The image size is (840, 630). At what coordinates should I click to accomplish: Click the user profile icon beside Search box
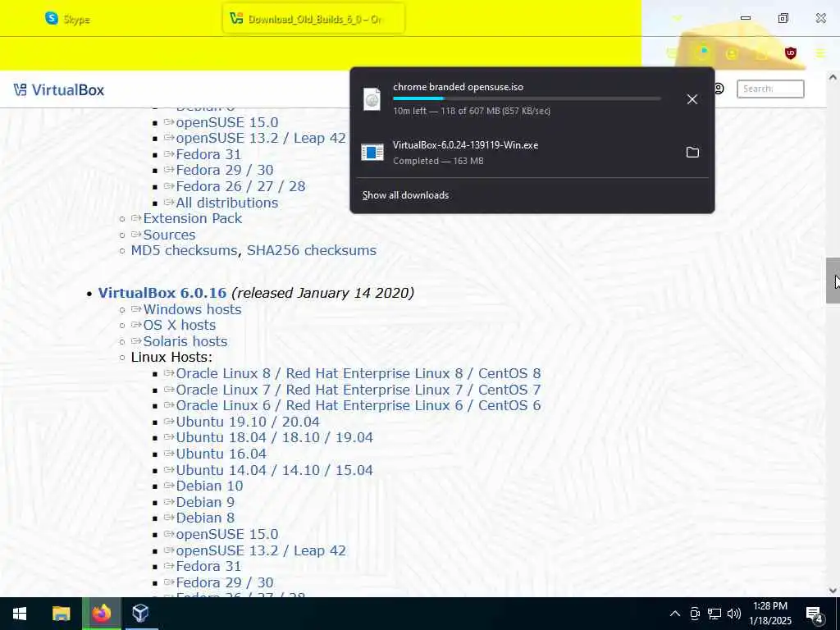719,89
